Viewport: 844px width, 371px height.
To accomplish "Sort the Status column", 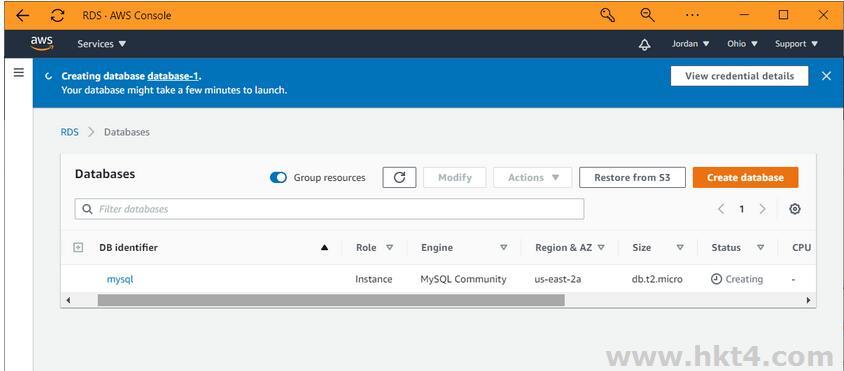I will tap(761, 248).
